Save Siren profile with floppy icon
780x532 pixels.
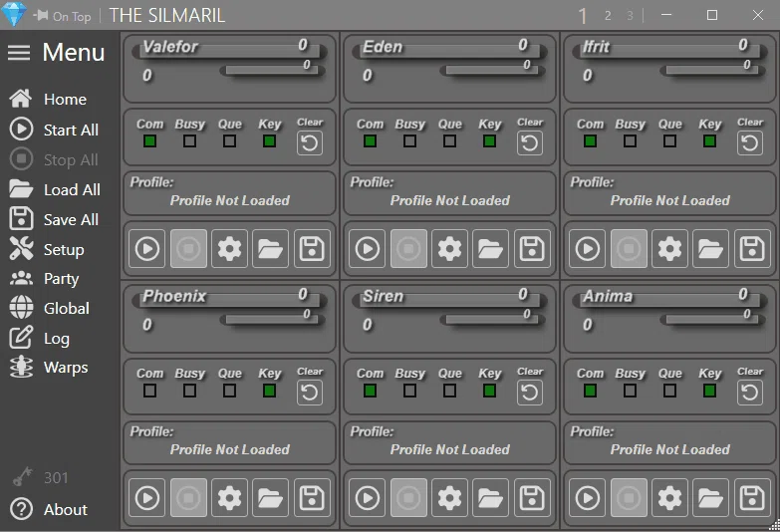pyautogui.click(x=532, y=498)
